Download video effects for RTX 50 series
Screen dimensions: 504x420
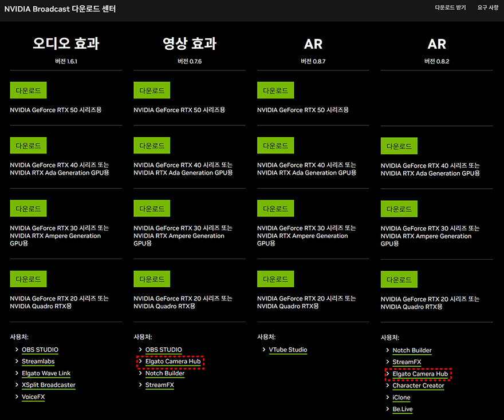(x=152, y=90)
